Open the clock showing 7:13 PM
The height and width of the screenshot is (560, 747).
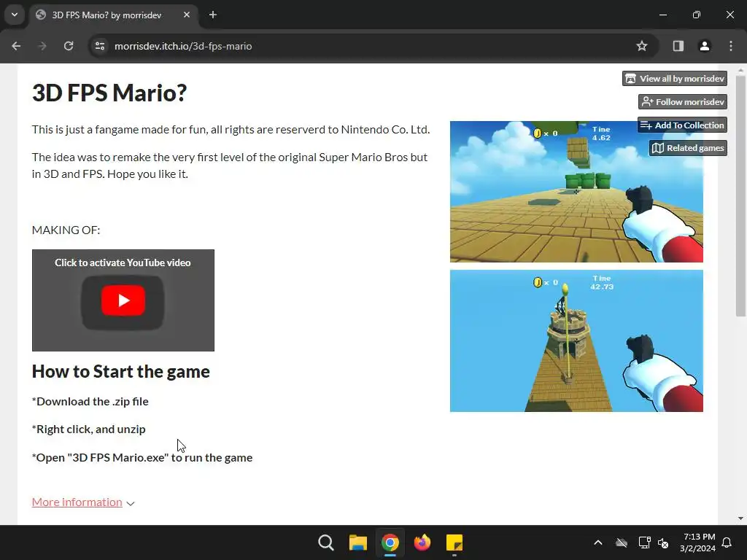(697, 542)
